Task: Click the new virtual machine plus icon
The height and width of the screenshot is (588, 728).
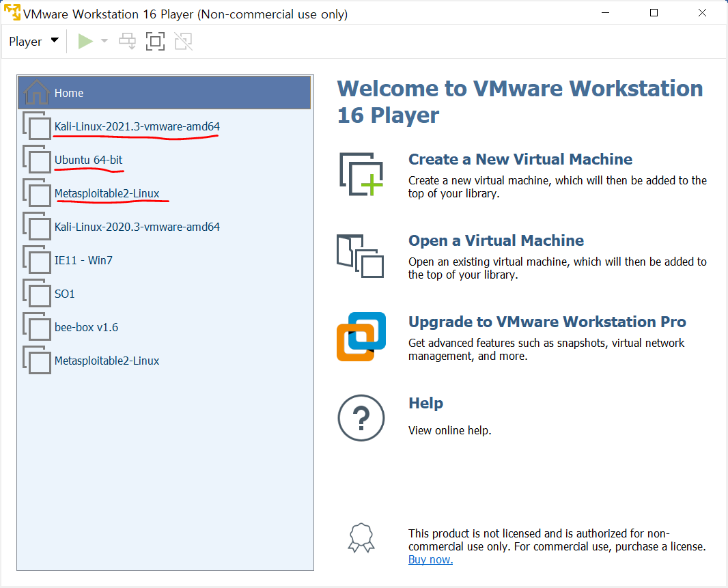Action: click(361, 174)
